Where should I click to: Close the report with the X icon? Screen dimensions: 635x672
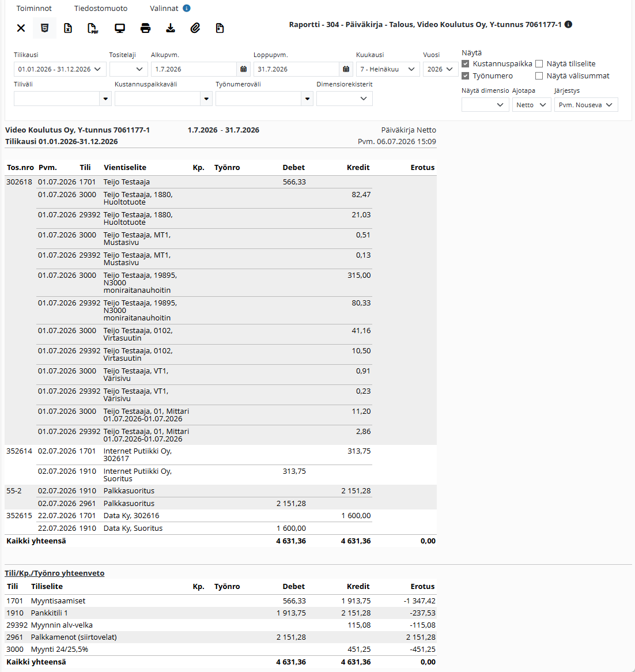[21, 28]
